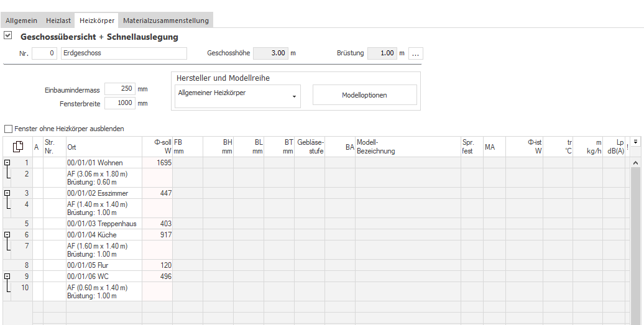Click the copy rows icon in table header
The width and height of the screenshot is (644, 325).
18,147
